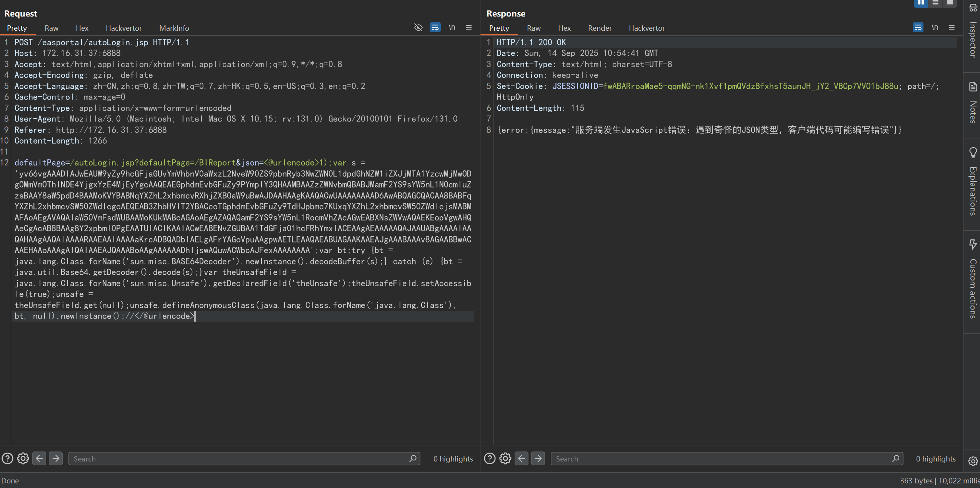Open Request panel hamburger options menu
Viewport: 980px width, 488px height.
point(468,27)
